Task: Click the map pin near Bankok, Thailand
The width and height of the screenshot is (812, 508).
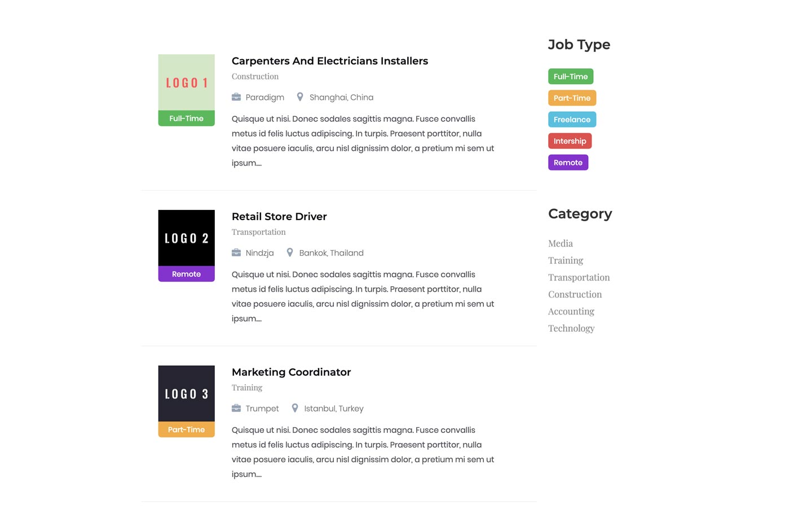Action: click(290, 252)
